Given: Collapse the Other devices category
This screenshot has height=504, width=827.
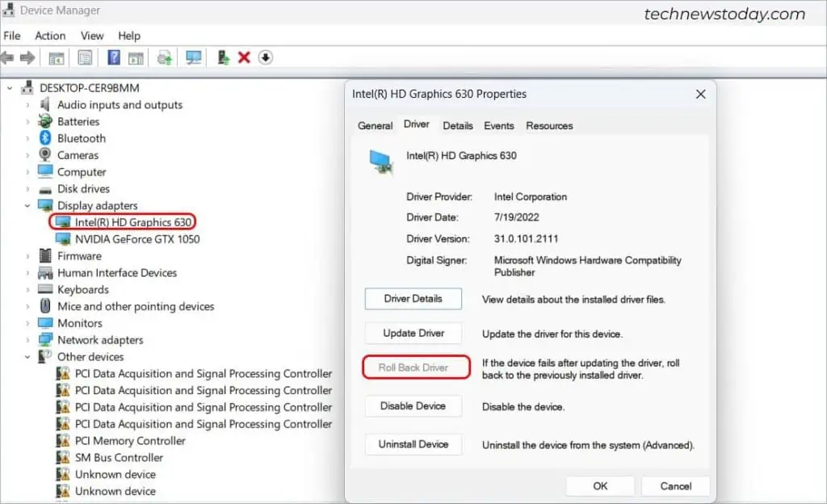Looking at the screenshot, I should click(27, 357).
